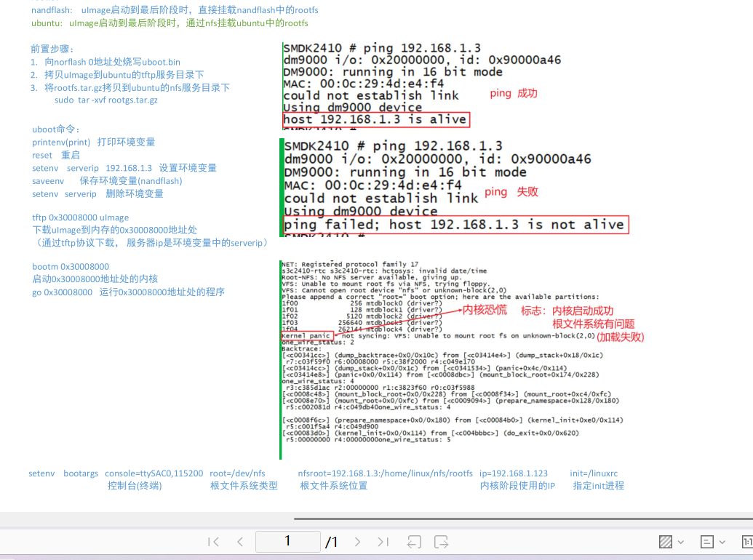The image size is (753, 560).
Task: Click the 'nandflash:' description line
Action: (175, 9)
